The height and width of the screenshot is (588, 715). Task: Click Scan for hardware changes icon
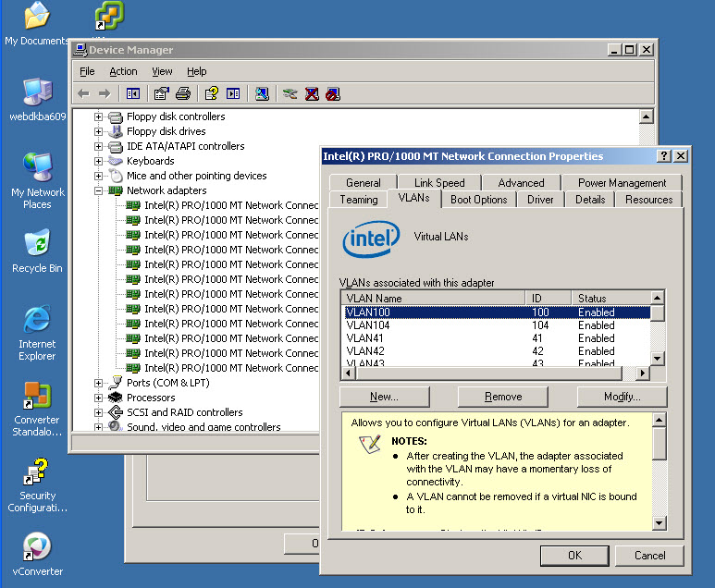click(262, 94)
